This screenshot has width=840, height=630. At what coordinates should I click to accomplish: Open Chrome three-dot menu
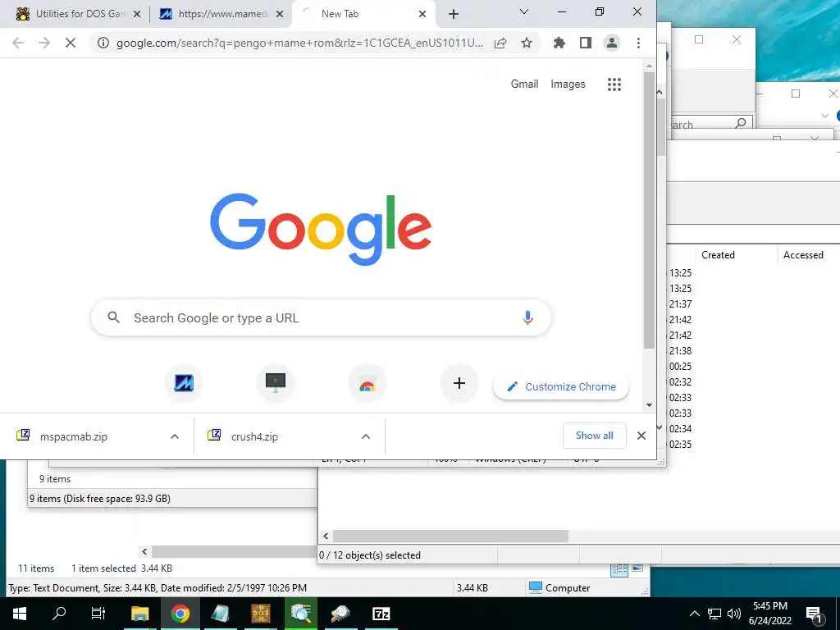(638, 43)
